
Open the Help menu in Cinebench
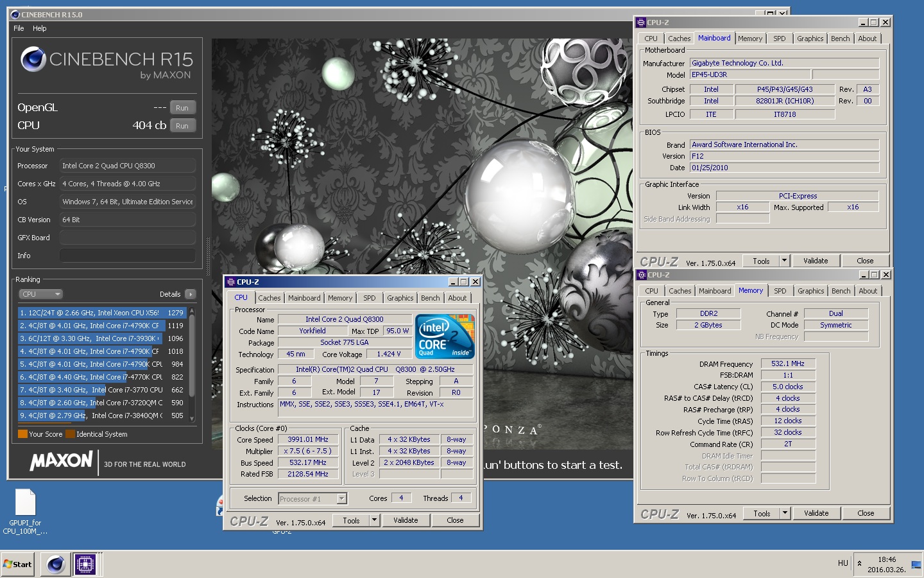point(40,28)
